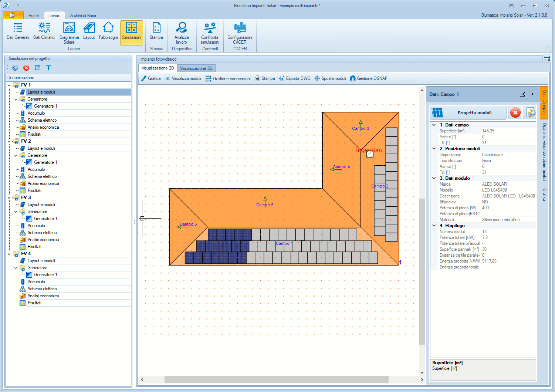Click Esporta DWG in toolbar

point(294,78)
